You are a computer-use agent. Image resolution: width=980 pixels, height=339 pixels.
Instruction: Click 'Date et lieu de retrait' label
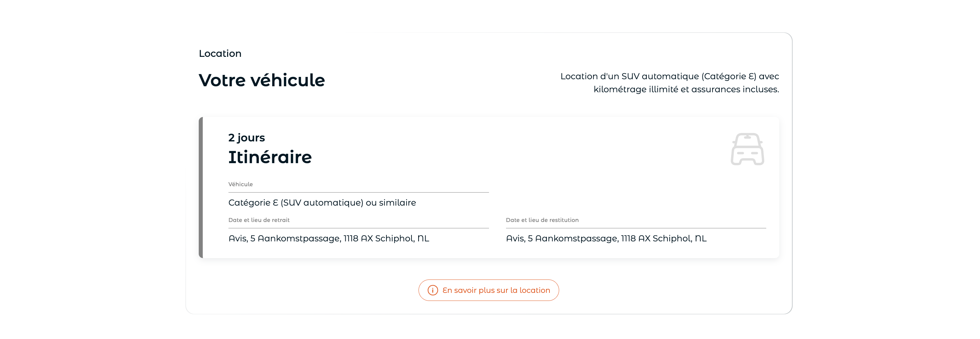click(x=259, y=220)
